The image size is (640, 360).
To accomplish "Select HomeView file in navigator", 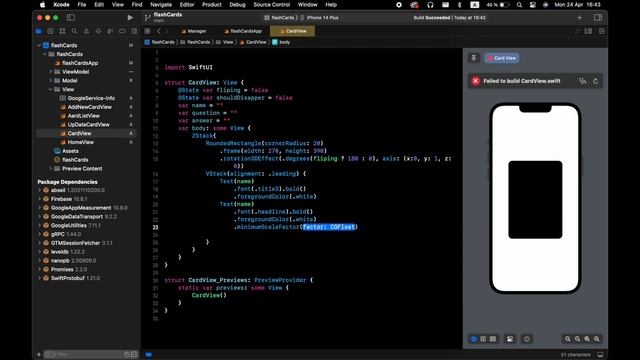I will tap(80, 142).
